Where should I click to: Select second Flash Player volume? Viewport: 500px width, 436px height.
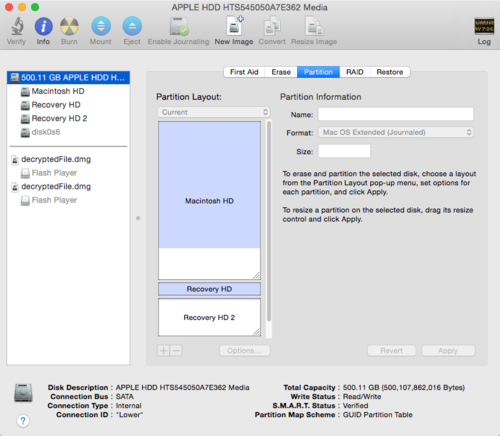[68, 200]
